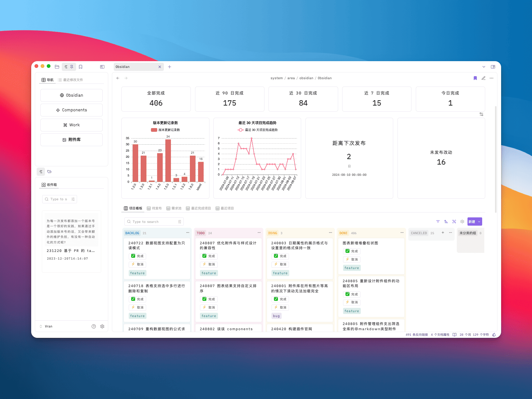Open DONE column options menu
Screen dimensions: 532x399
[x=402, y=233]
